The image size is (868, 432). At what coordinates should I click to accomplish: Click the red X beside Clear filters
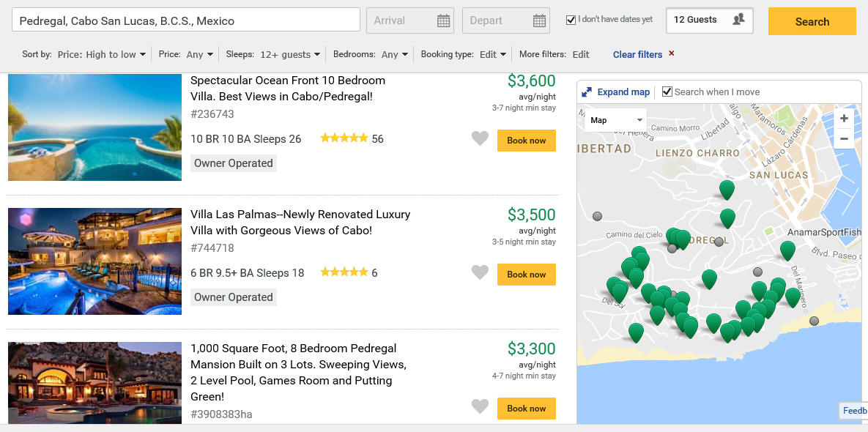pos(672,53)
